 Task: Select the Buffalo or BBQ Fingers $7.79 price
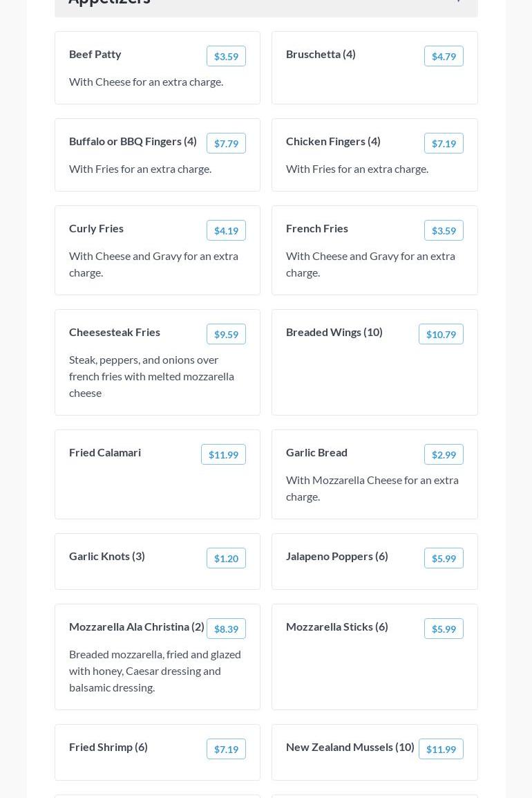[x=226, y=143]
